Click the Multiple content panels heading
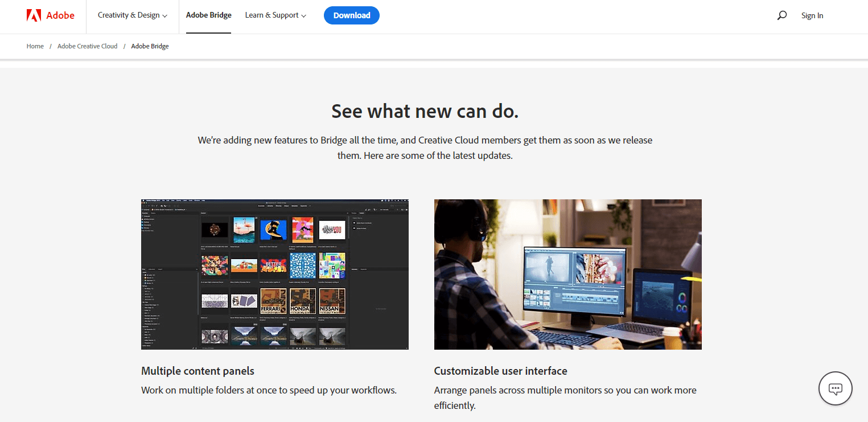 [198, 371]
